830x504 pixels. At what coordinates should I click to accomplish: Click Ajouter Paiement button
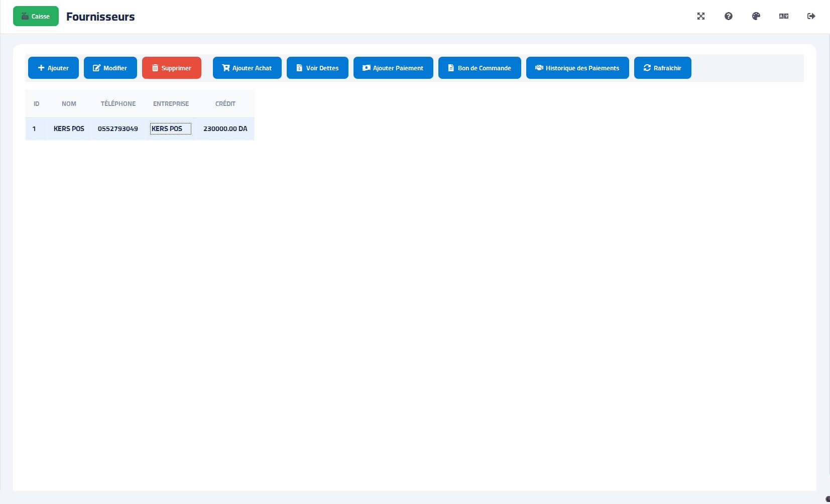point(393,68)
